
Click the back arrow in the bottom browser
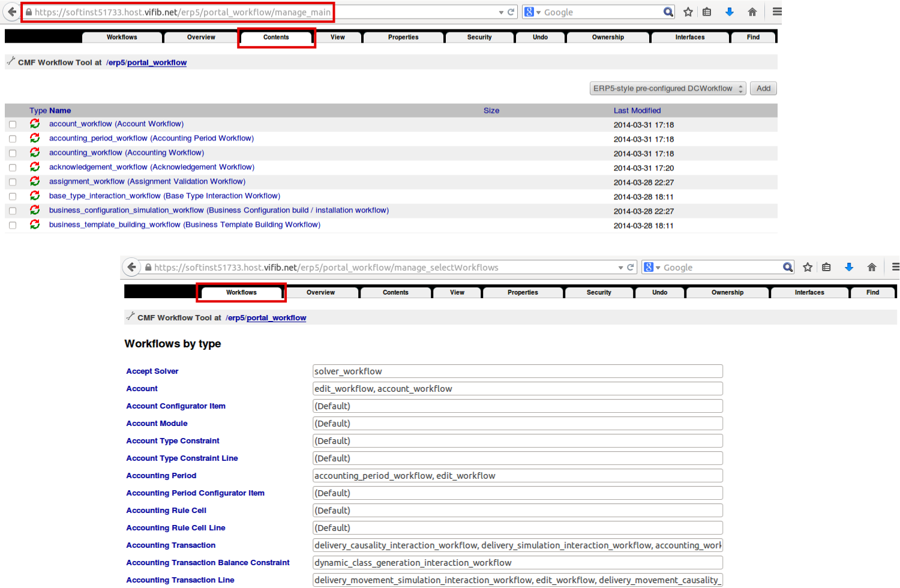click(131, 267)
